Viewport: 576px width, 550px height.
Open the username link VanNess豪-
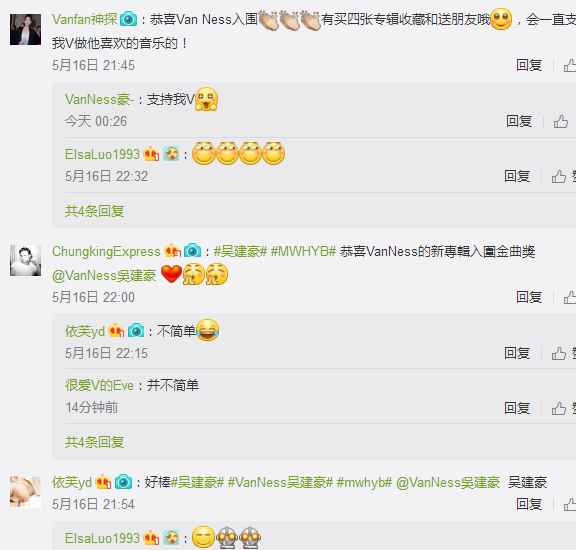[x=99, y=99]
